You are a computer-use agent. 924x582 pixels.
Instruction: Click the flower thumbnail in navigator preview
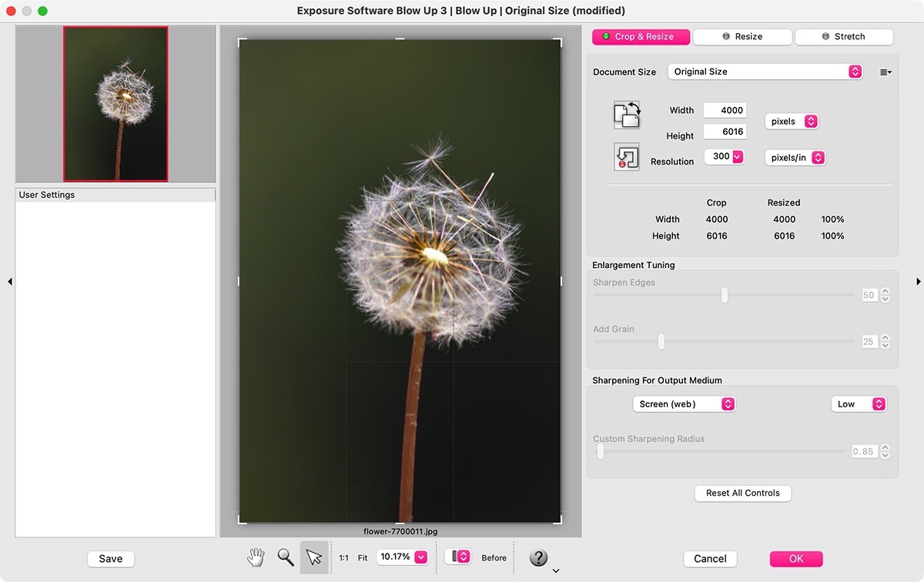(115, 104)
